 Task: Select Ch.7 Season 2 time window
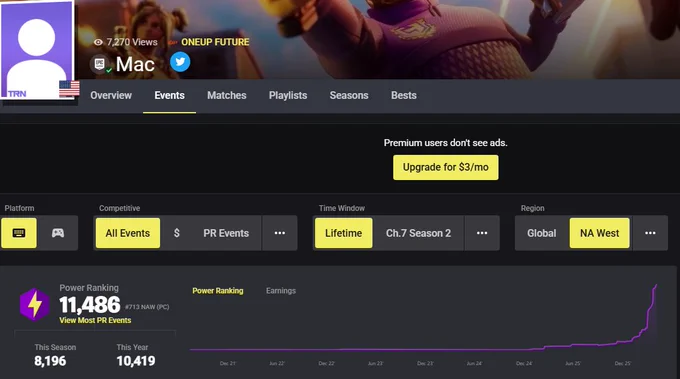click(418, 233)
